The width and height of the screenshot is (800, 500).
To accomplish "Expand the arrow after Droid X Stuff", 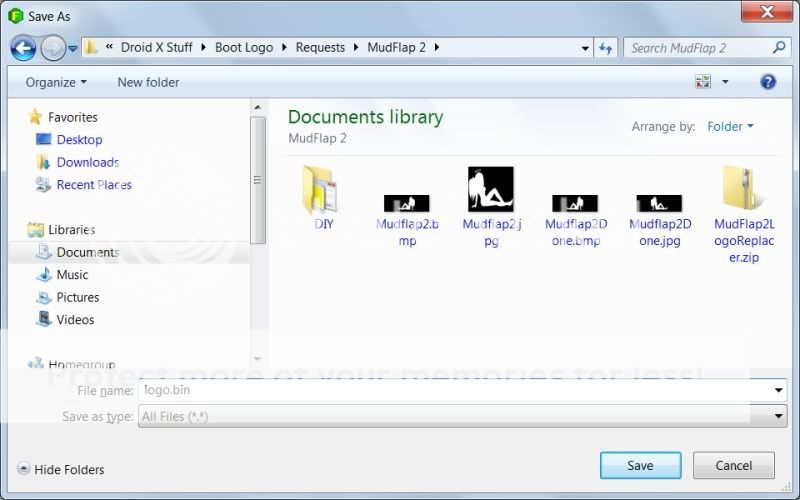I will pos(203,47).
